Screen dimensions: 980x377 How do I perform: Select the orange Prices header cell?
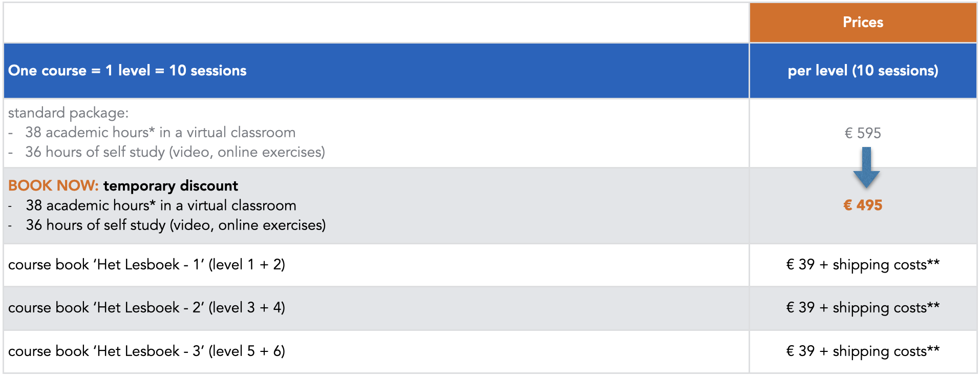pyautogui.click(x=863, y=23)
